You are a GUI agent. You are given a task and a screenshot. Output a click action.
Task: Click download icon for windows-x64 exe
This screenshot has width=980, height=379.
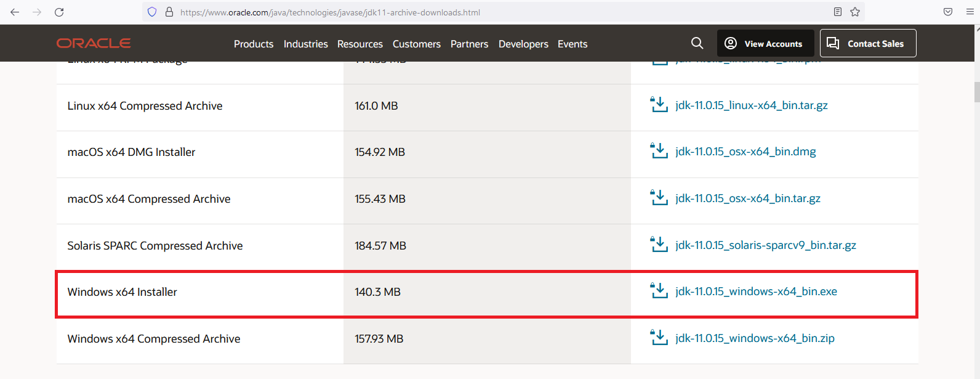coord(659,291)
